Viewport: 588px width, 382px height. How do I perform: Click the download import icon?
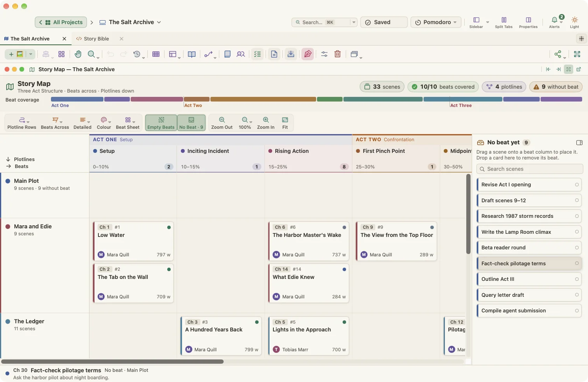(291, 54)
